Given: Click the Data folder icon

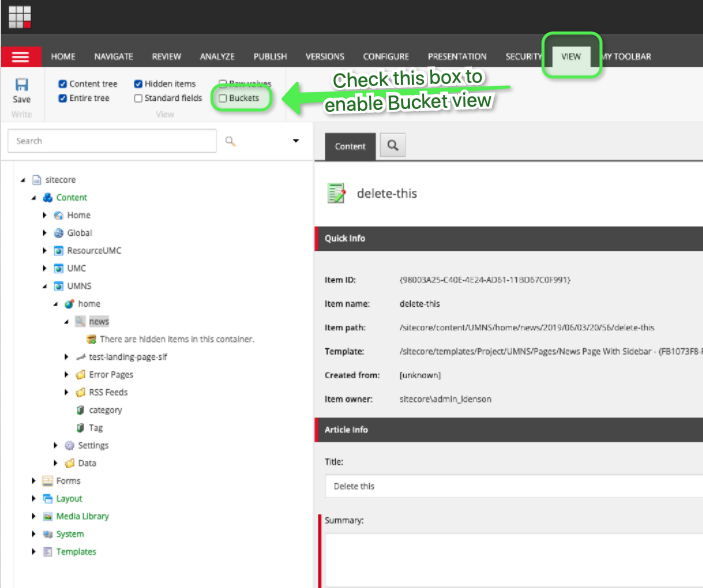Looking at the screenshot, I should (x=69, y=463).
